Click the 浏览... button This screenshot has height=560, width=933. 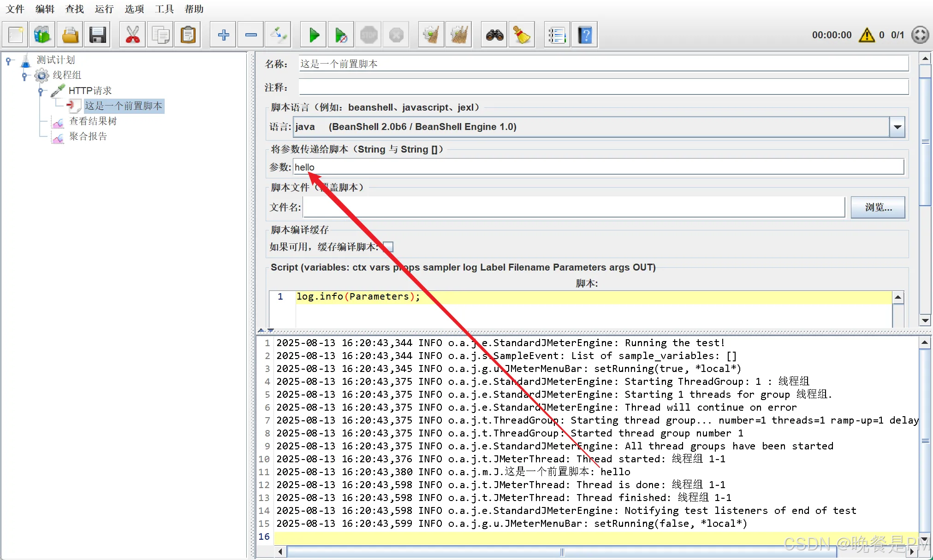coord(878,207)
